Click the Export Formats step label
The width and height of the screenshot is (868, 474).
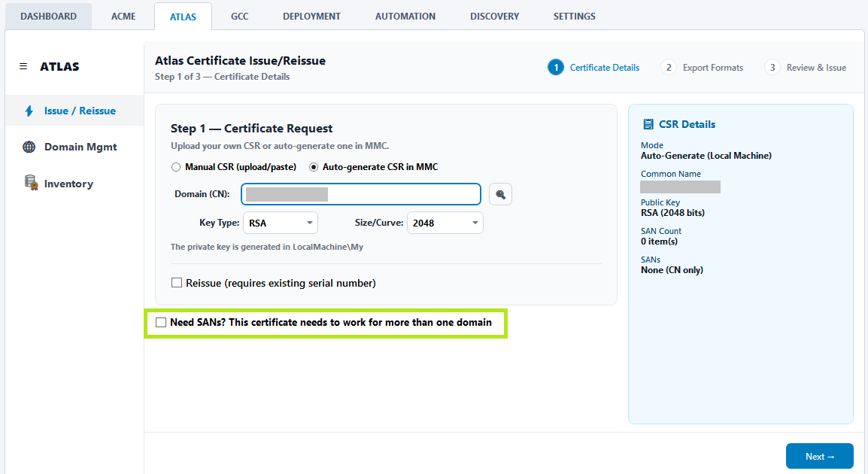click(x=713, y=68)
